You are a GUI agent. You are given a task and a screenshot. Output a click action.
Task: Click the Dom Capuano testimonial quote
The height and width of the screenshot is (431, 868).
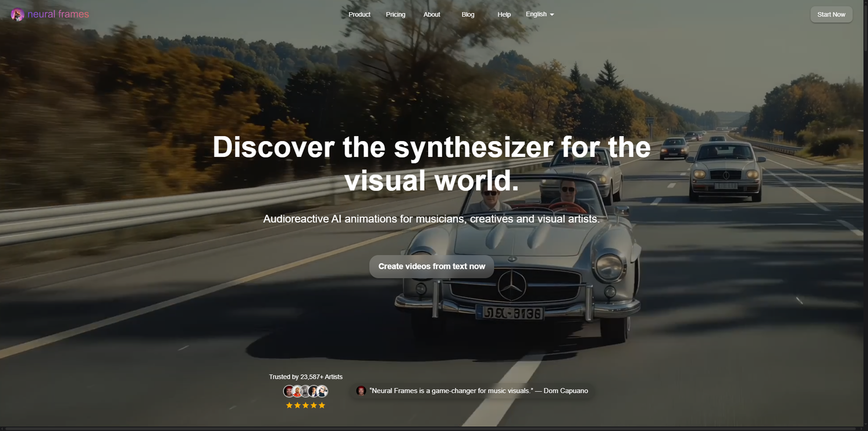click(x=478, y=391)
